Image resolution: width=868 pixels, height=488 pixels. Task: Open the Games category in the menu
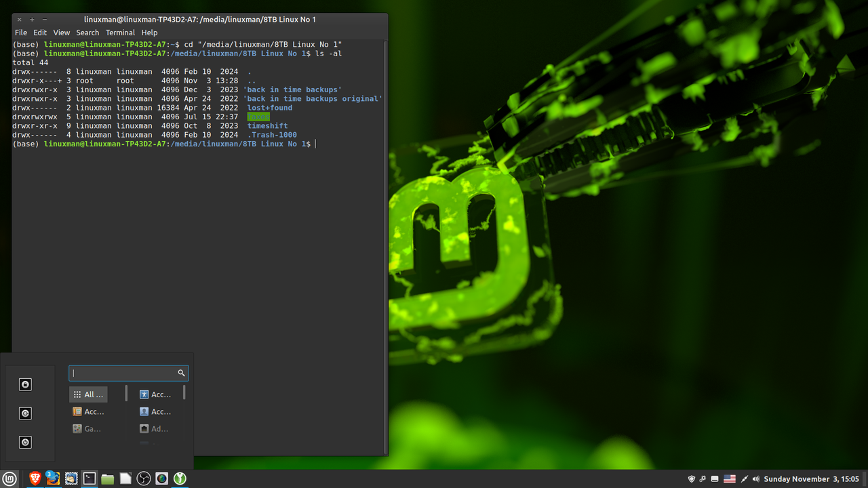click(87, 428)
